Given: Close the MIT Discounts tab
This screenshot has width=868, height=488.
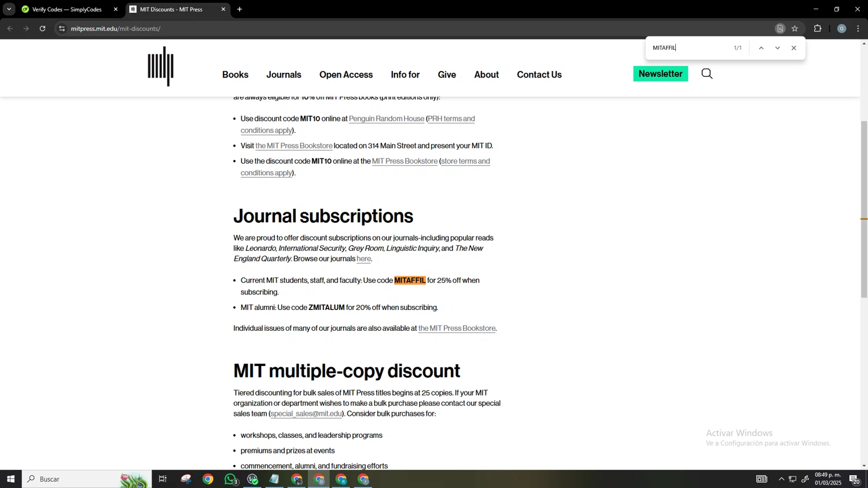Looking at the screenshot, I should (x=223, y=9).
